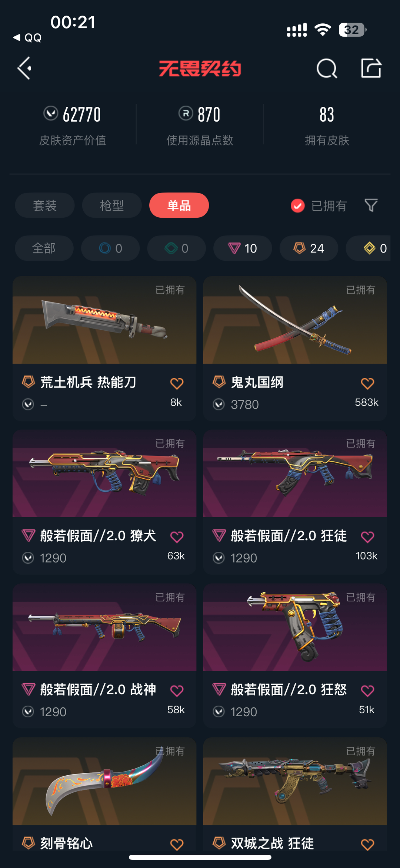
Task: Favorite the 鬼丸国纲 skin heart
Action: tap(367, 383)
